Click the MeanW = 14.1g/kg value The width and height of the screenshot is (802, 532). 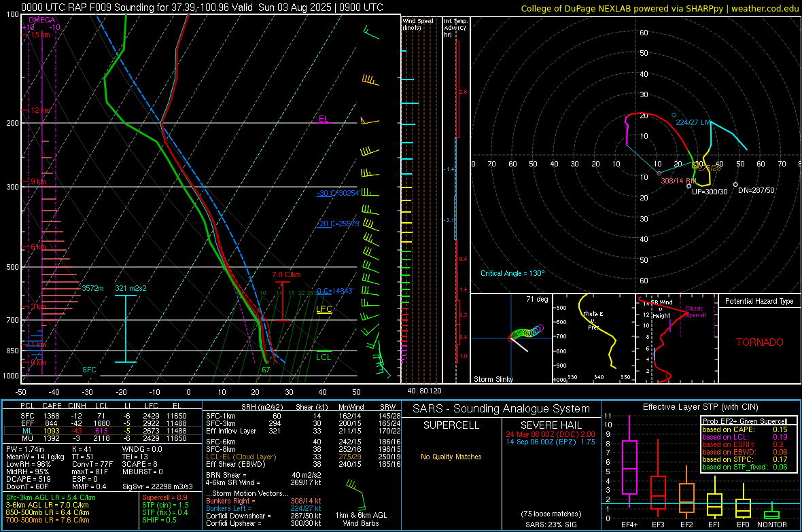coord(35,457)
